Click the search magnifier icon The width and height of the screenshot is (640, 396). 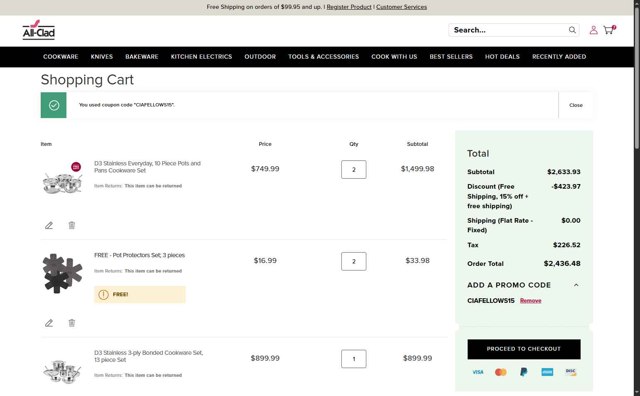click(x=572, y=30)
